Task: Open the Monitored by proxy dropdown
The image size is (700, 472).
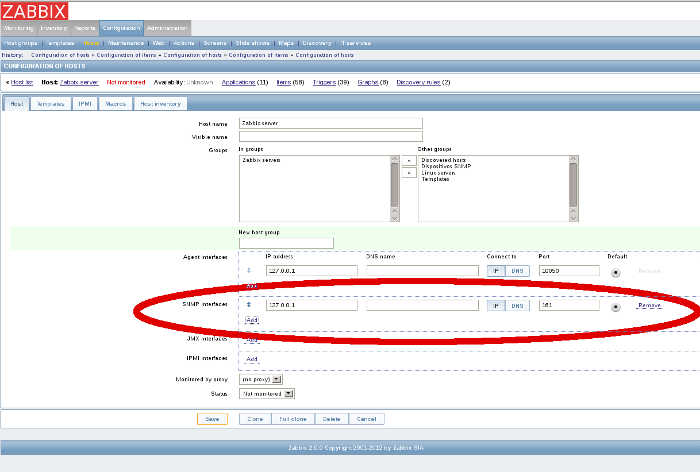Action: point(262,379)
